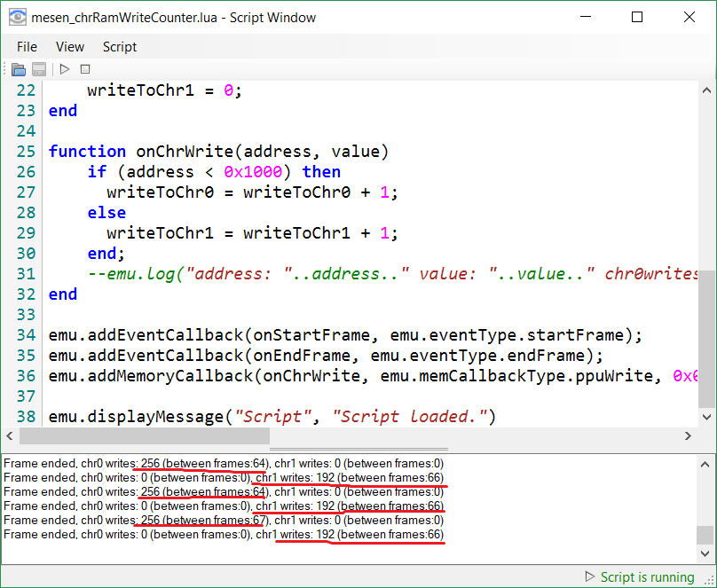Close the Script Window
The width and height of the screenshot is (717, 588).
pyautogui.click(x=689, y=17)
